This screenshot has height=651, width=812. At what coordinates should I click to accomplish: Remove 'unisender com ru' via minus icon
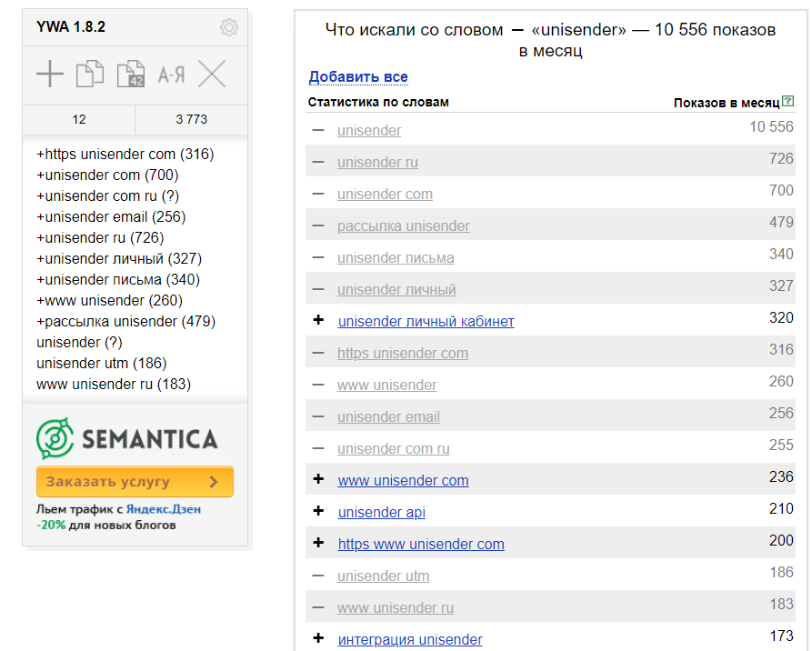[318, 448]
